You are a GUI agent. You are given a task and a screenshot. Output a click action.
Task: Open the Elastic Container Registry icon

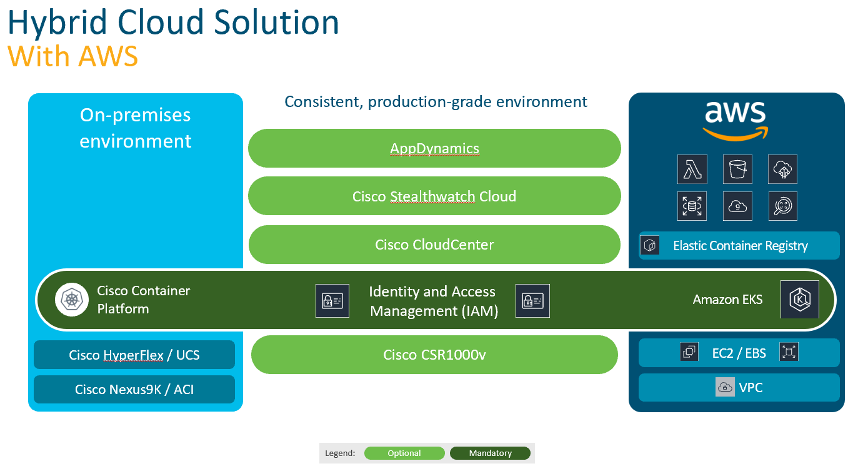coord(650,245)
